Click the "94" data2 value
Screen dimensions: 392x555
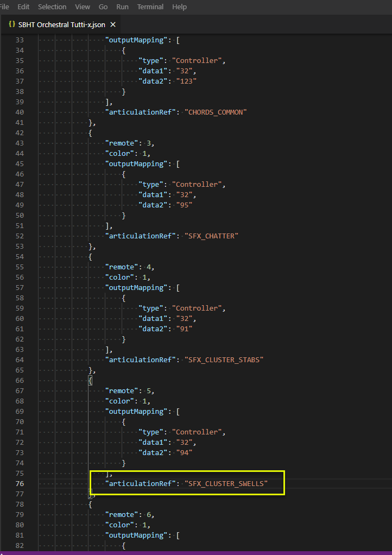[184, 453]
